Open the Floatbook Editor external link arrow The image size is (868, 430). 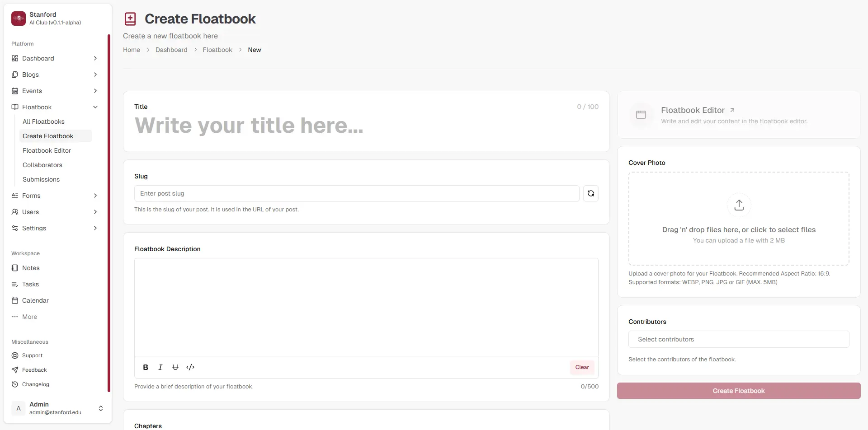pos(731,110)
